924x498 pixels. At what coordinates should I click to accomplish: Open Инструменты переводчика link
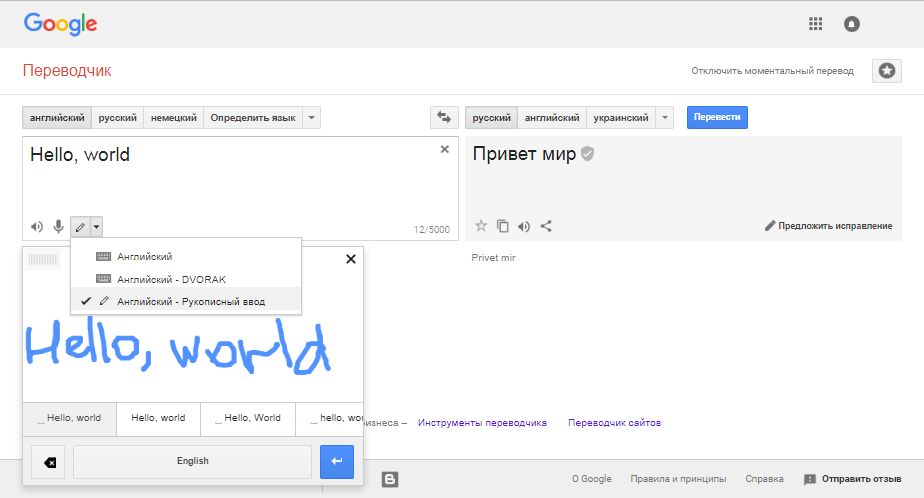482,423
